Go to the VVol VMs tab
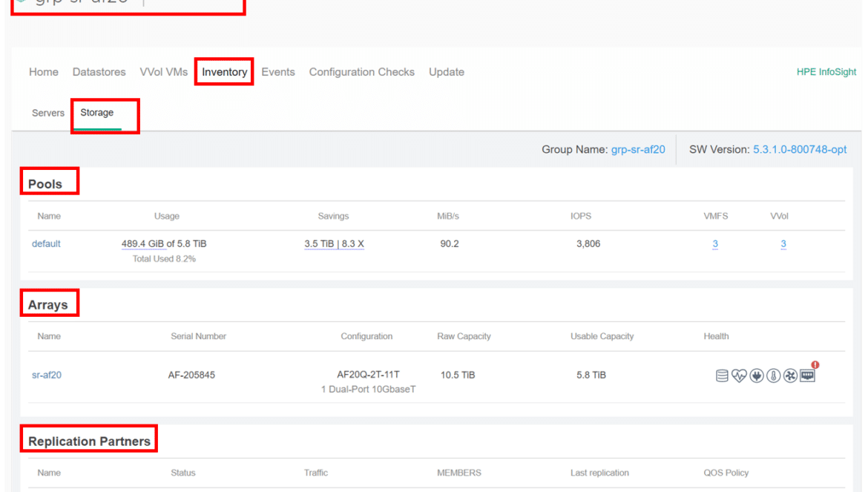 (x=164, y=72)
